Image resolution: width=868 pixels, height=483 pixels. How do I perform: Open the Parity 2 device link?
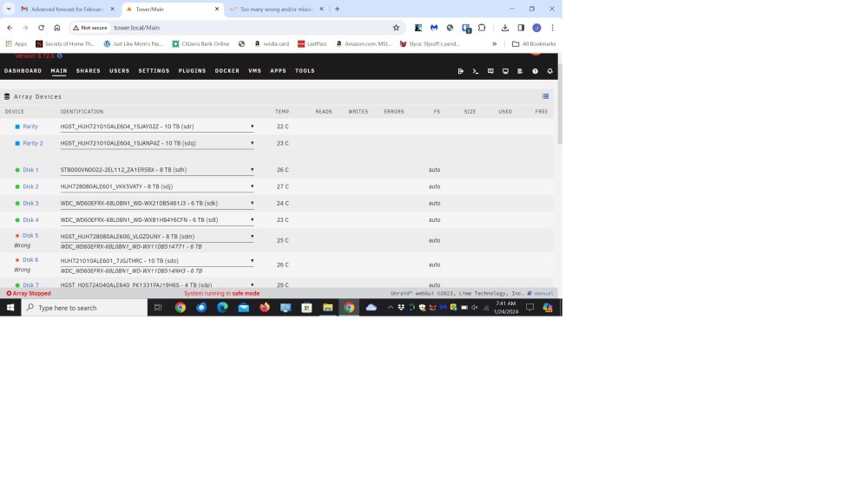coord(33,143)
